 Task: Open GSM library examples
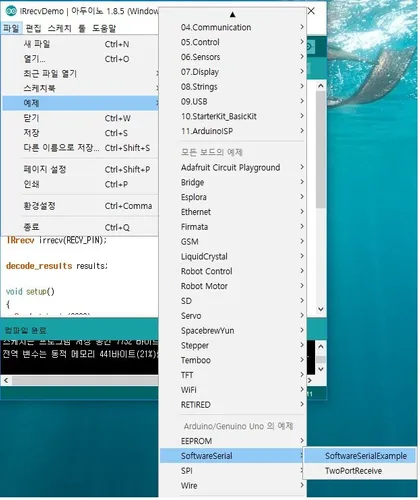click(x=233, y=241)
